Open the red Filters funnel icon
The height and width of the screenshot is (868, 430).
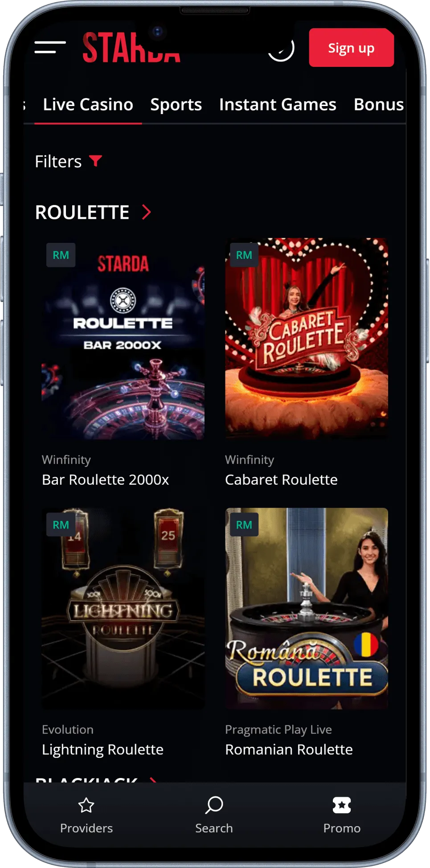click(96, 160)
